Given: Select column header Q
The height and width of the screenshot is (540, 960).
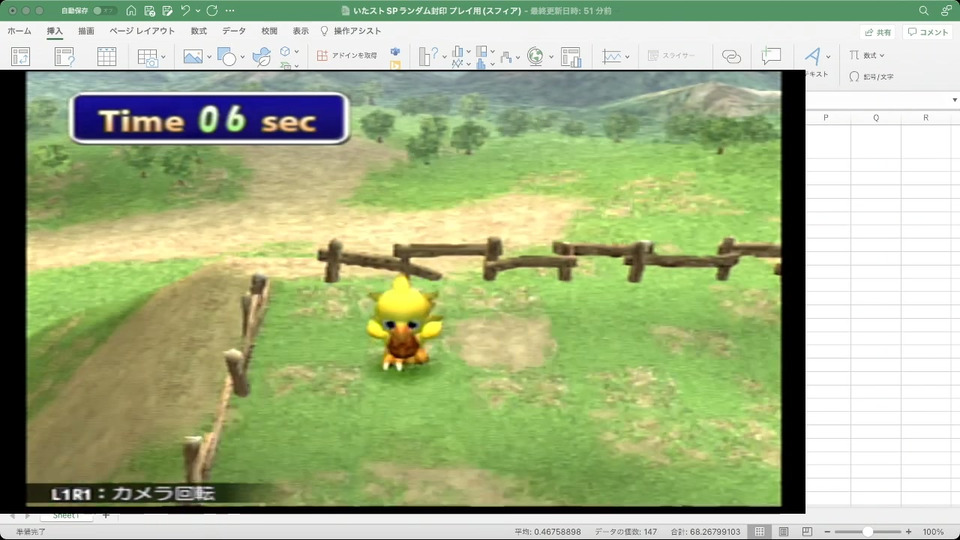Looking at the screenshot, I should coord(876,118).
